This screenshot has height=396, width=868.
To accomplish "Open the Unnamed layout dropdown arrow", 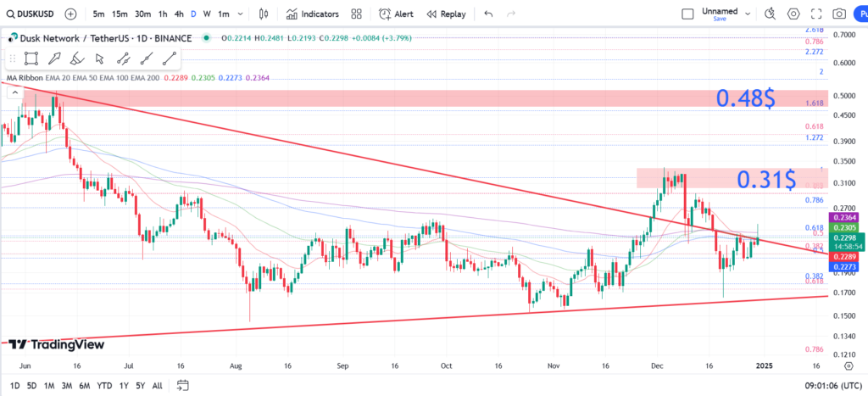I will tap(748, 14).
